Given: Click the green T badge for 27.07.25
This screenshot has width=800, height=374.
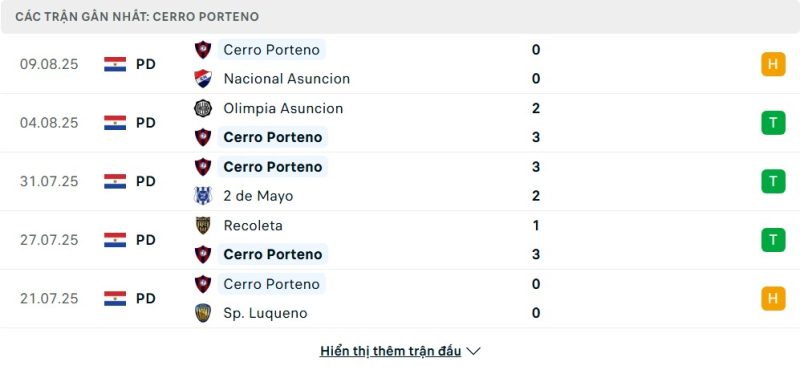Looking at the screenshot, I should click(x=773, y=240).
